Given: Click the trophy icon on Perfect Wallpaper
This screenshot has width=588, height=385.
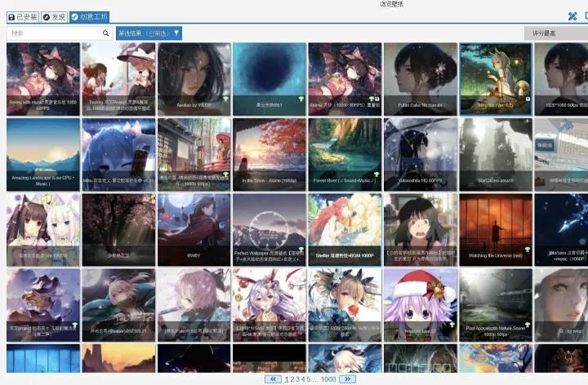Looking at the screenshot, I should click(x=301, y=250).
